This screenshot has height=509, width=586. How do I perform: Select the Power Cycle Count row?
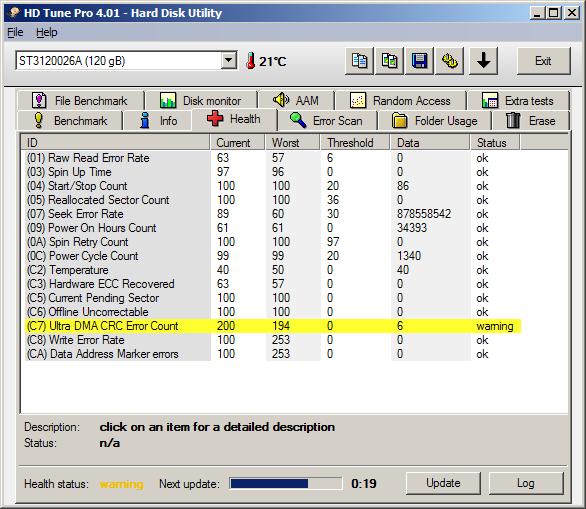pos(273,256)
